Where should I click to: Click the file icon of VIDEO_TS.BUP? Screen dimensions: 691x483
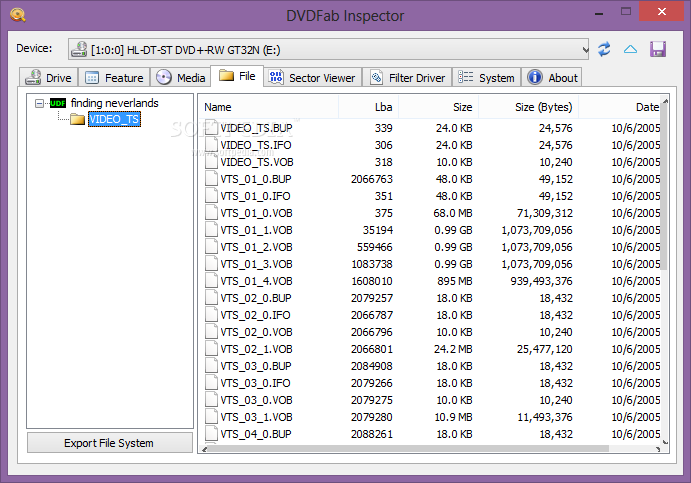pos(212,128)
